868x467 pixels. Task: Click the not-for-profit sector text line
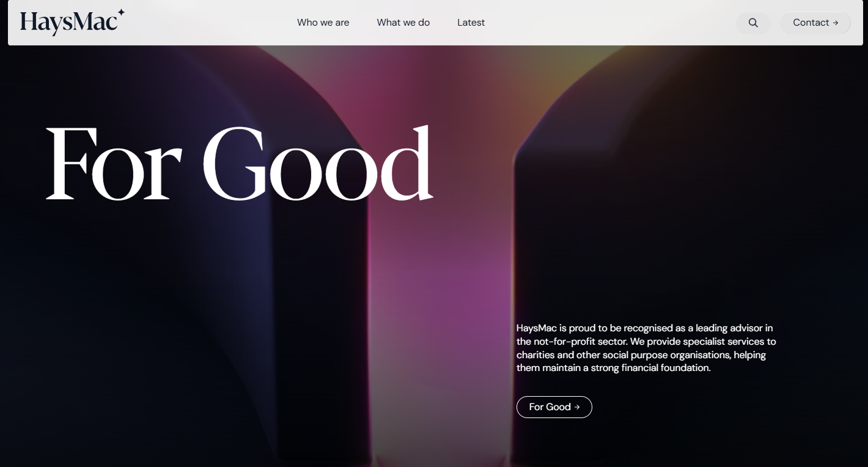[646, 342]
